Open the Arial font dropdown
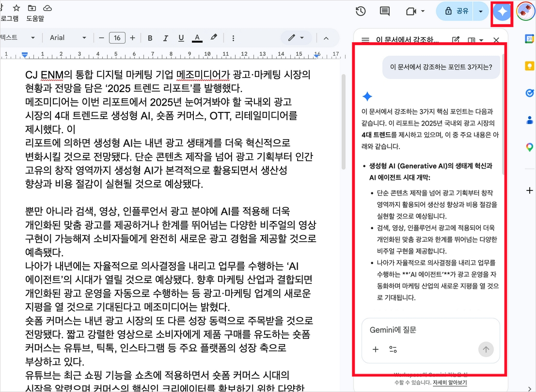Screen dimensions: 536x392 point(67,38)
